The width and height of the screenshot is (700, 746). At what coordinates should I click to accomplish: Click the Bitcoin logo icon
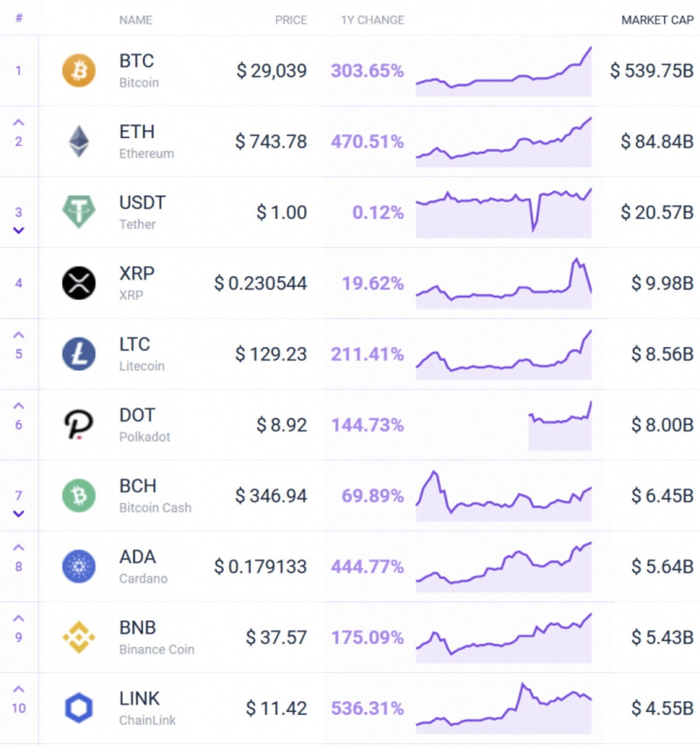click(78, 71)
